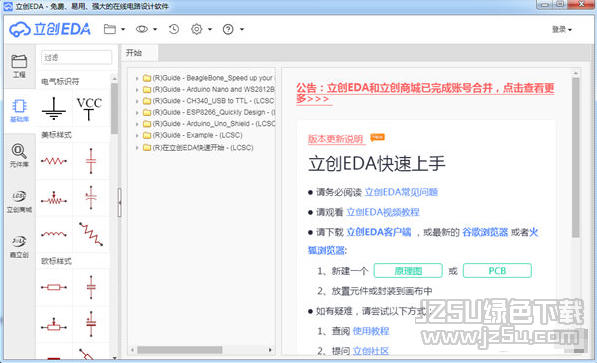Open dropdown arrow next to help icon

pos(242,29)
